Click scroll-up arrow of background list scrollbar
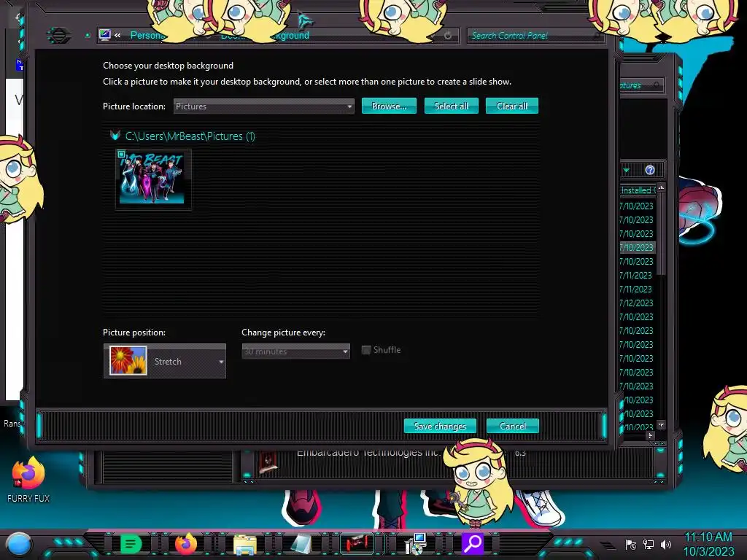Viewport: 747px width, 560px height. [661, 187]
